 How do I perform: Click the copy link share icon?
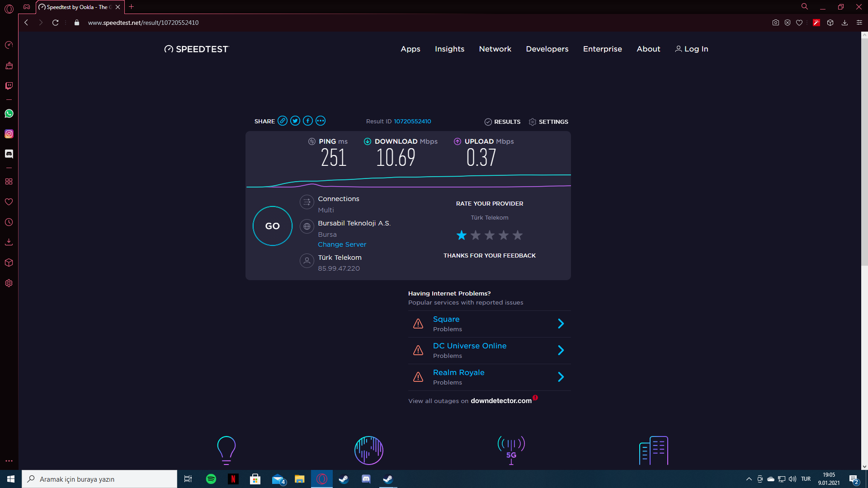[x=283, y=121]
